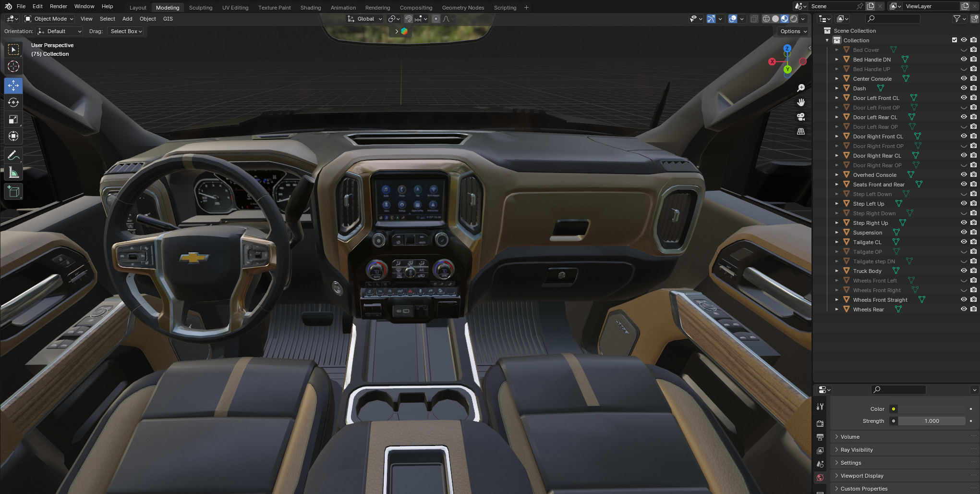This screenshot has height=494, width=980.
Task: Hide the Truck Body collection
Action: click(x=964, y=271)
